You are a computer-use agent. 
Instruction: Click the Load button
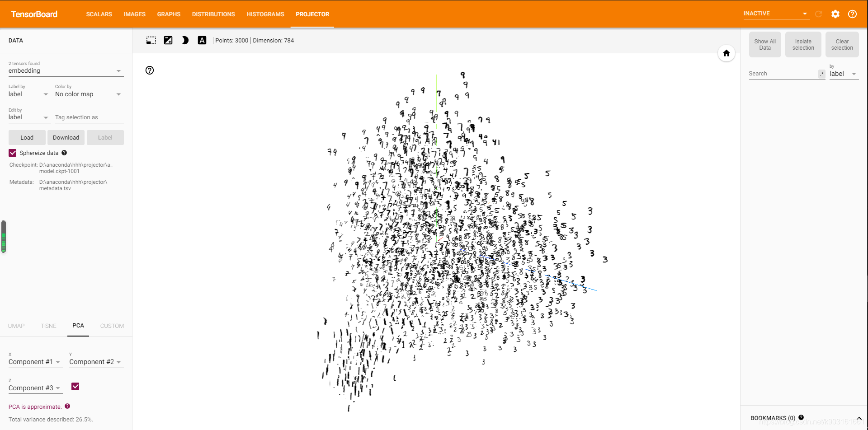tap(27, 138)
